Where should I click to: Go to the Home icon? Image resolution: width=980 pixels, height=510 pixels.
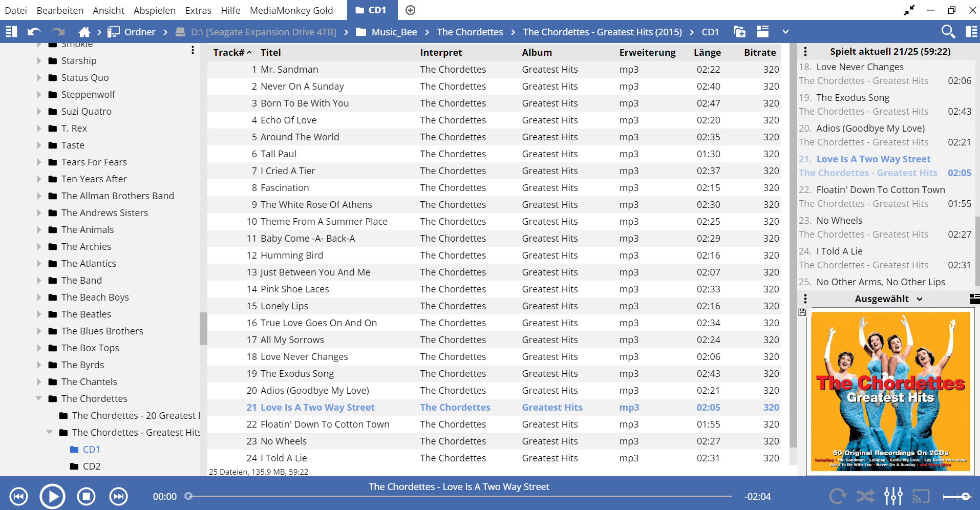click(84, 32)
